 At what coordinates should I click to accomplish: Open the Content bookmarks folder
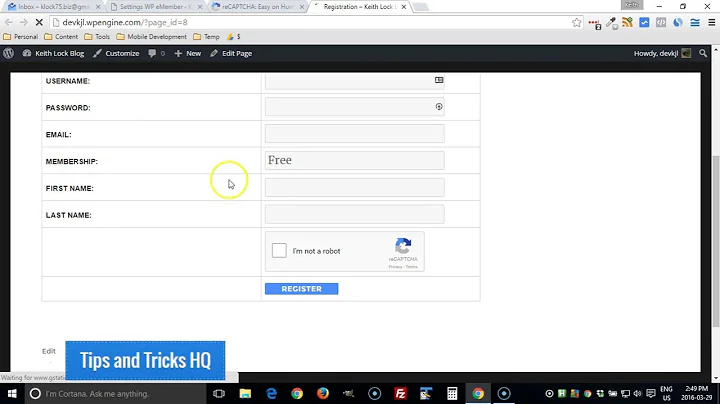click(x=61, y=37)
